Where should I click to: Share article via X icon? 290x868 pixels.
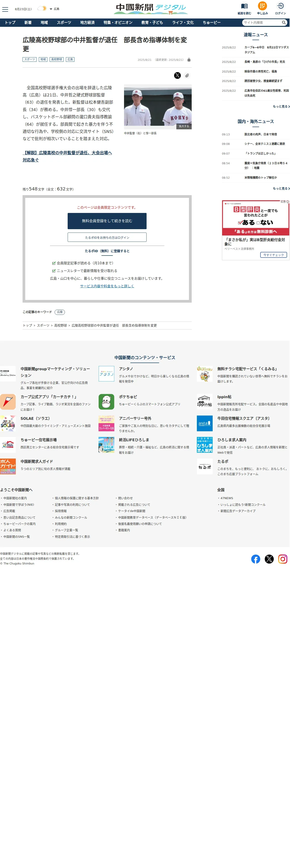tap(177, 75)
